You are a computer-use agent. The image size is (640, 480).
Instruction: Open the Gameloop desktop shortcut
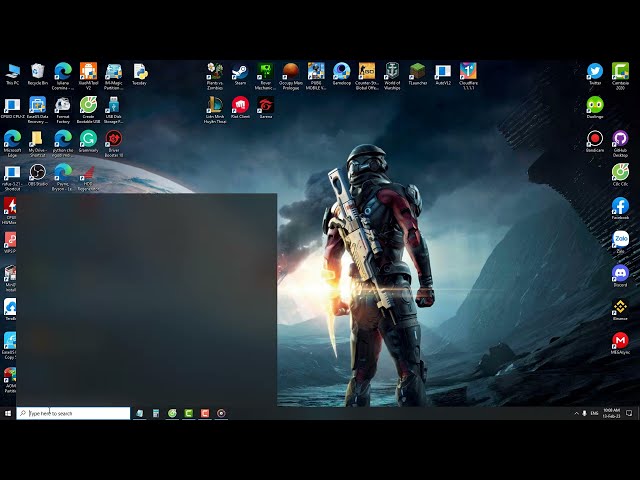[x=341, y=75]
